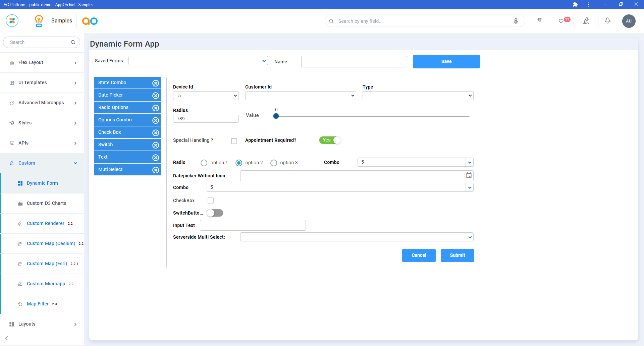
Task: Click the microphone icon in search bar
Action: coord(516,21)
